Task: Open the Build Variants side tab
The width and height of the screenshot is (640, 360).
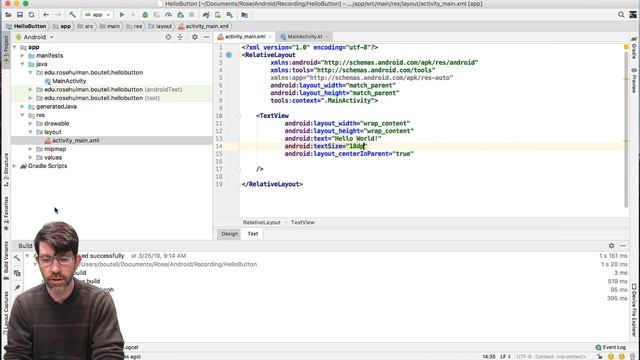Action: (6, 260)
